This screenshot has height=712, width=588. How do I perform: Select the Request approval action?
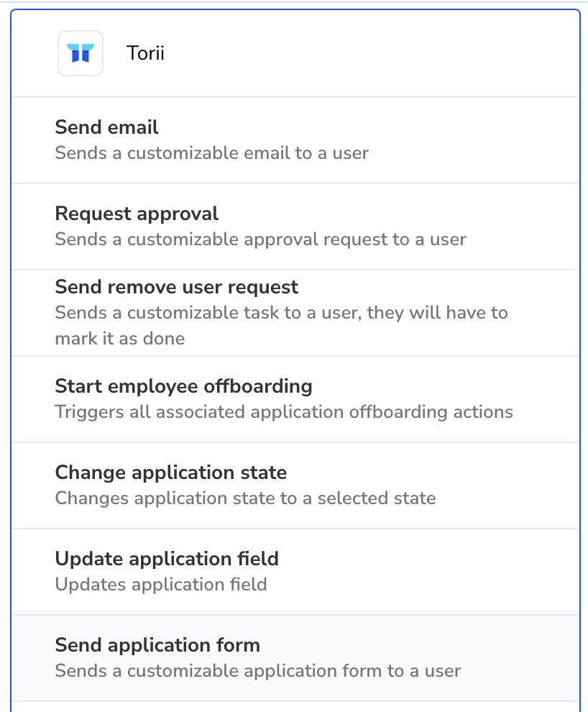click(295, 227)
